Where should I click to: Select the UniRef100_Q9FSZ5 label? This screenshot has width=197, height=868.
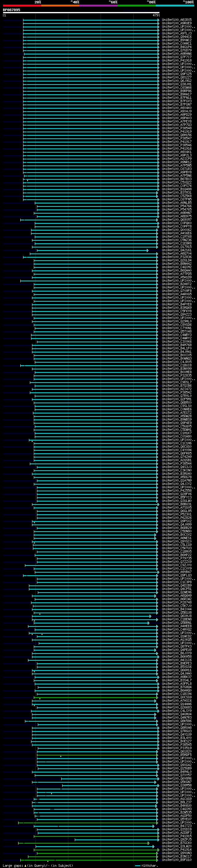click(x=176, y=74)
